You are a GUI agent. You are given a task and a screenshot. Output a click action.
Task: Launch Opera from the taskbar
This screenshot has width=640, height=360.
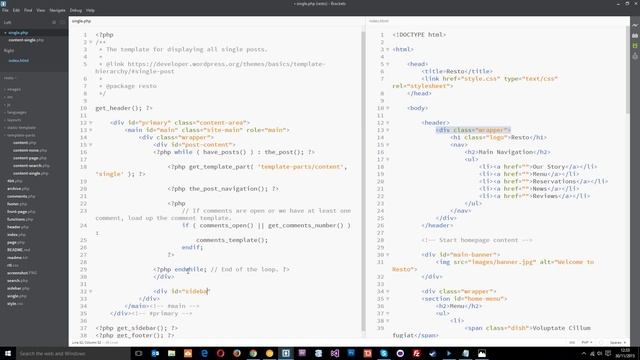pos(220,353)
